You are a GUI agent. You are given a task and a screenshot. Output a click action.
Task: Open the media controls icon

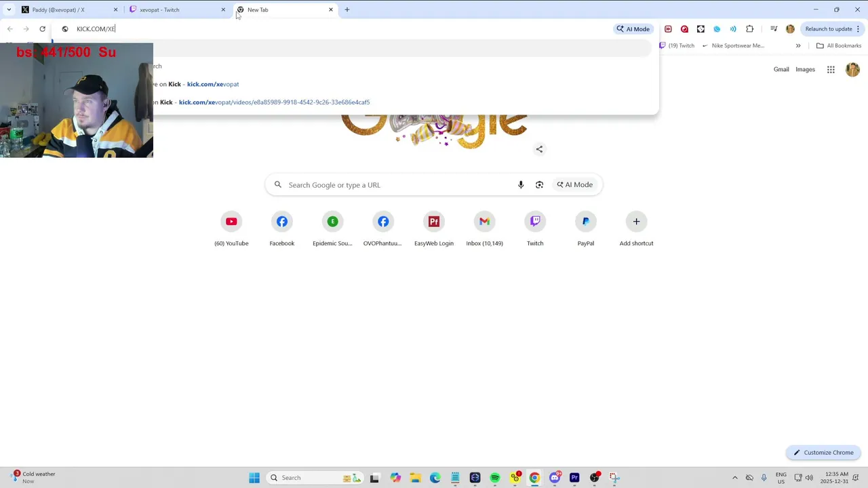pos(774,28)
